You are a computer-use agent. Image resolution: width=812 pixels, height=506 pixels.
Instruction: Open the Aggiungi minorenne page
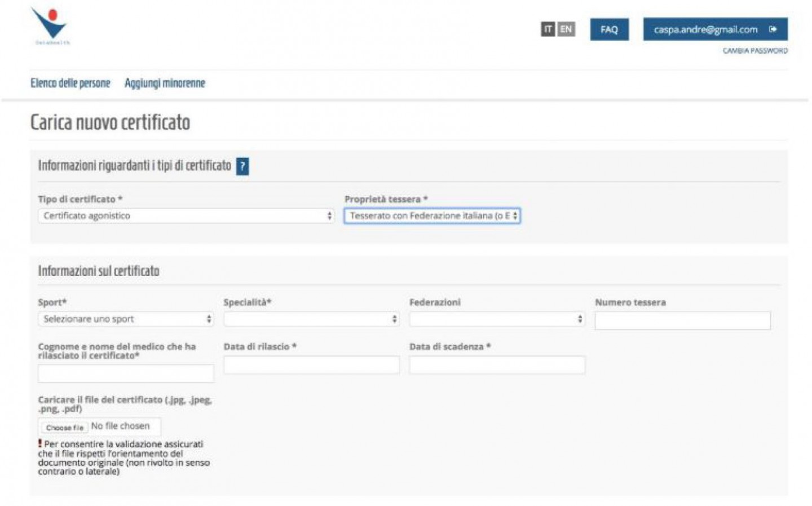coord(165,83)
